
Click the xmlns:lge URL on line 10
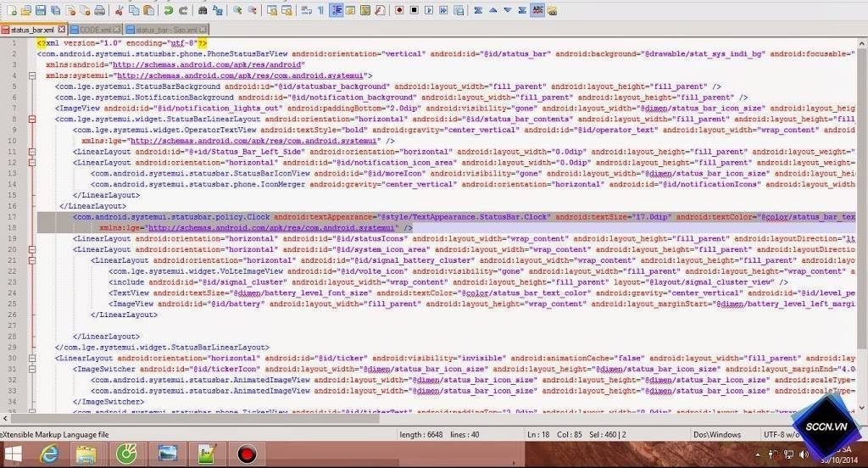point(253,141)
